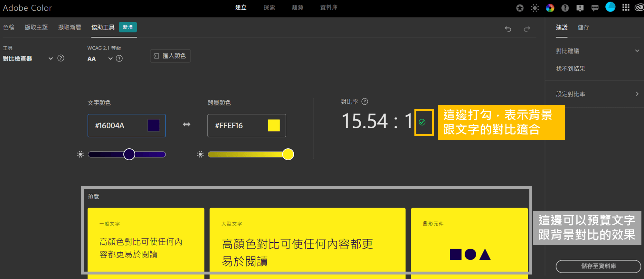The image size is (644, 279).
Task: Click the text color dark blue swatch
Action: pyautogui.click(x=154, y=126)
